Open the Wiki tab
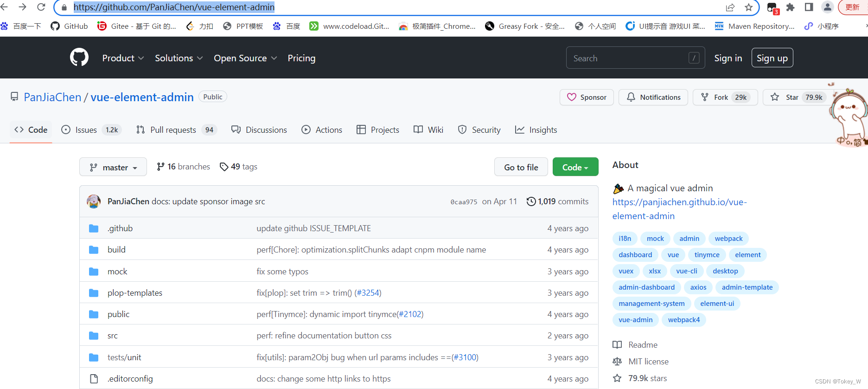 [x=428, y=130]
